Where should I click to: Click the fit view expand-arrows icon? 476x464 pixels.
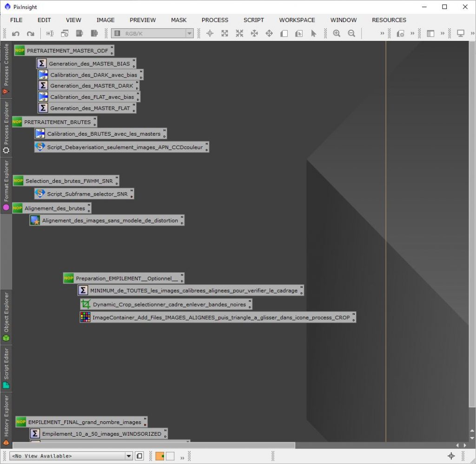(x=225, y=33)
